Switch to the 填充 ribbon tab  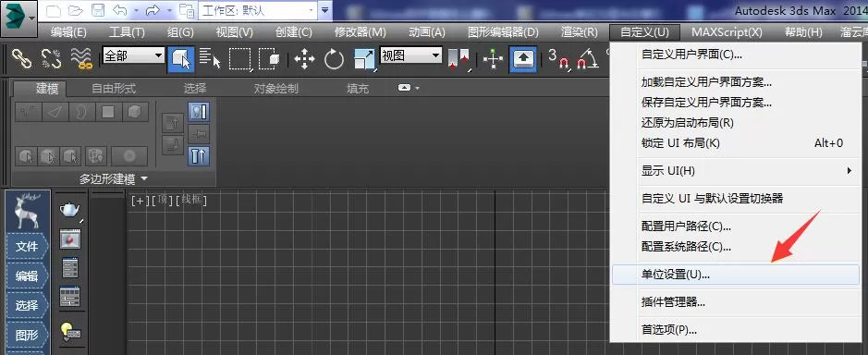click(358, 88)
